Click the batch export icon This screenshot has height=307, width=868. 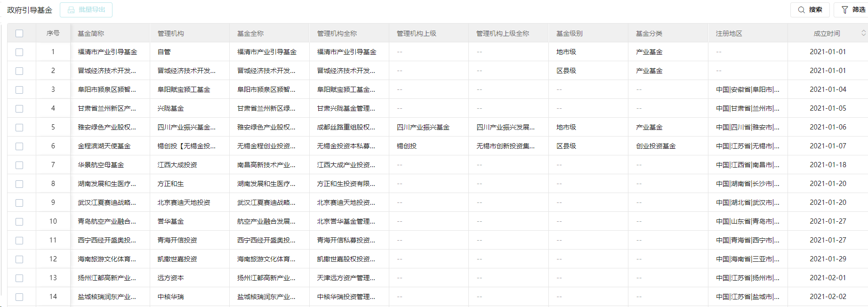tap(71, 10)
